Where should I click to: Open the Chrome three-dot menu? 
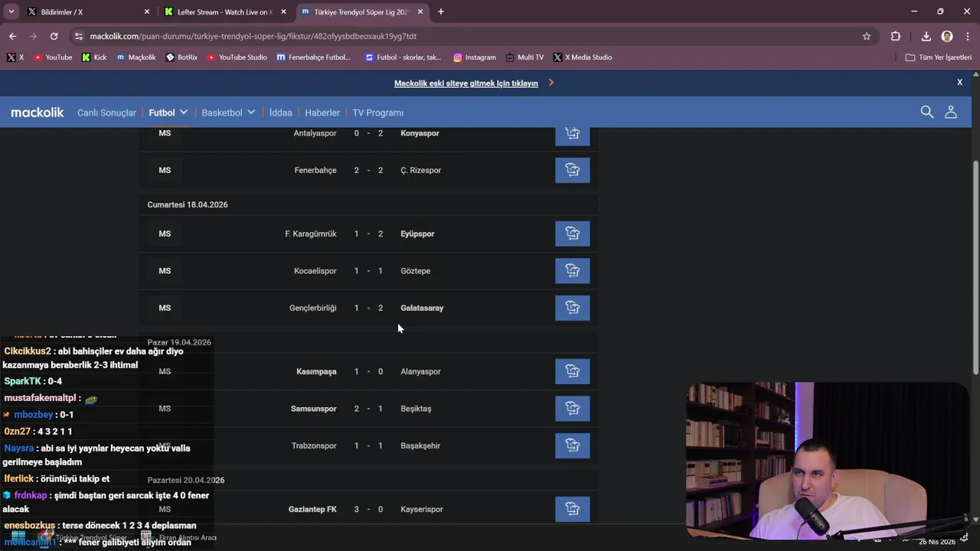pyautogui.click(x=966, y=36)
